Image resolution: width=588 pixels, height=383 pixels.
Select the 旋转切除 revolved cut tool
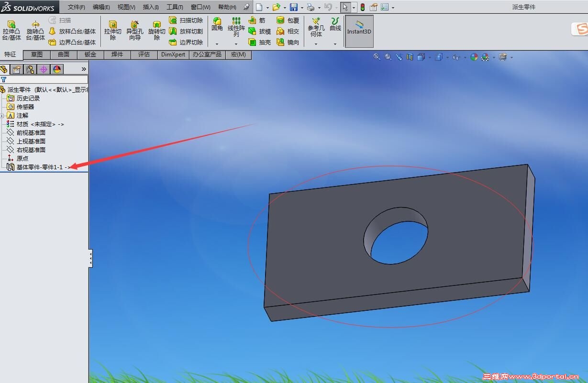pos(157,31)
